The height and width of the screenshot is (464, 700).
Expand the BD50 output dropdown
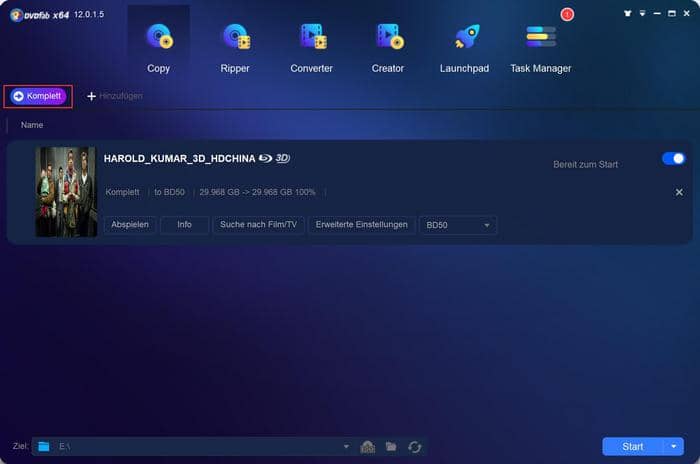point(458,225)
